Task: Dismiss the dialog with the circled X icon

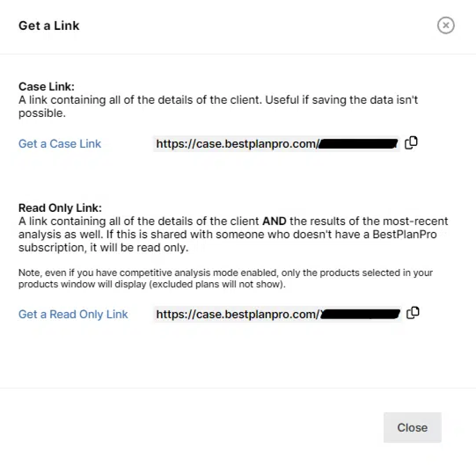Action: 446,25
